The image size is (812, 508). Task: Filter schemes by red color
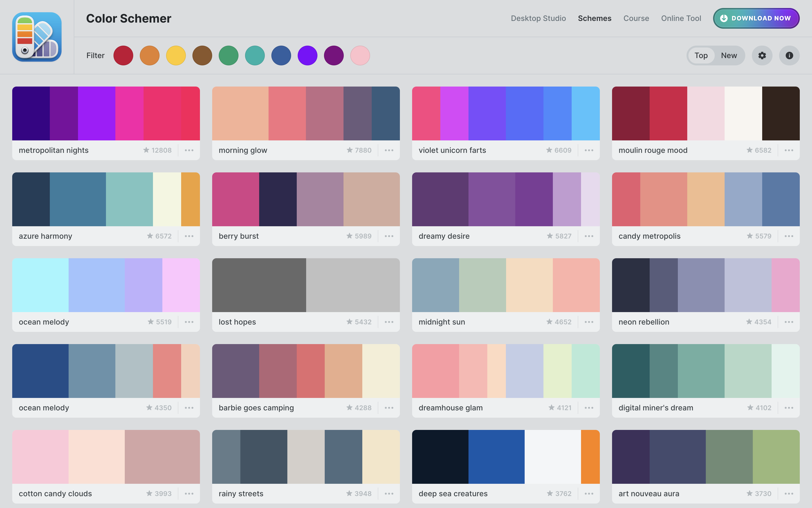pos(123,56)
